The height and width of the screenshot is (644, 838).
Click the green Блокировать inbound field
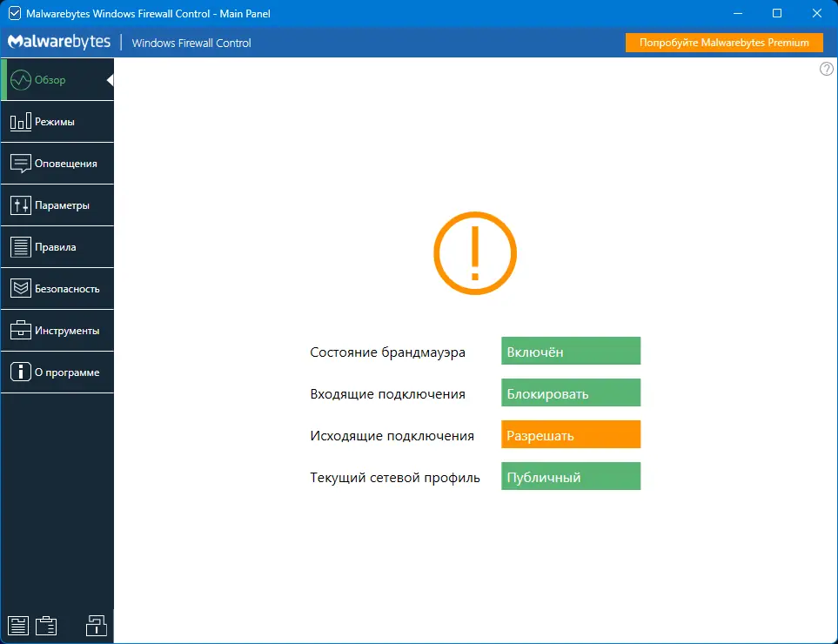[571, 392]
